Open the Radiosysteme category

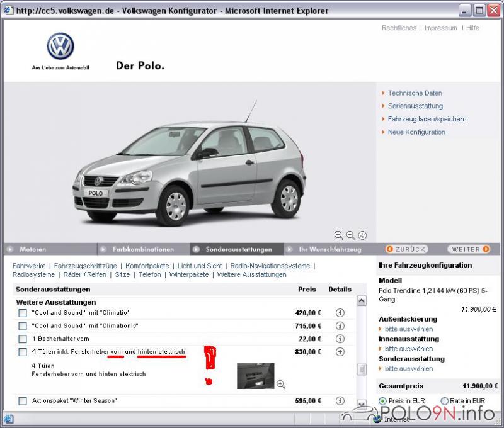coord(34,274)
